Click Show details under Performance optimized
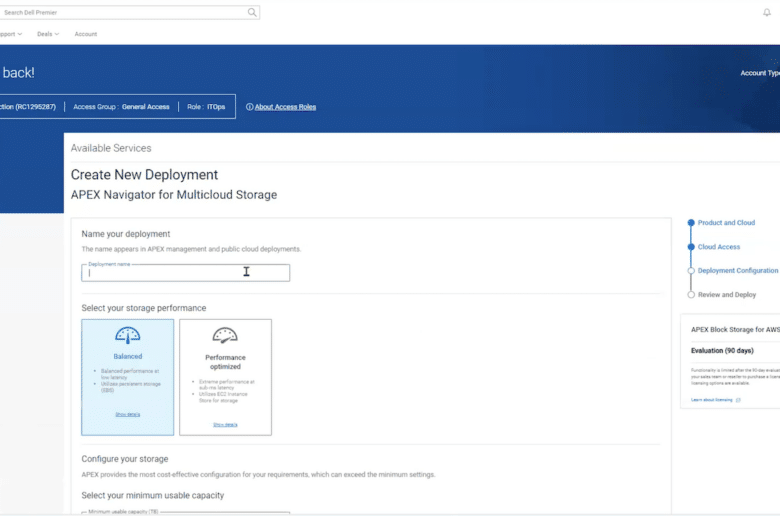Viewport: 780px width, 516px height. point(225,425)
